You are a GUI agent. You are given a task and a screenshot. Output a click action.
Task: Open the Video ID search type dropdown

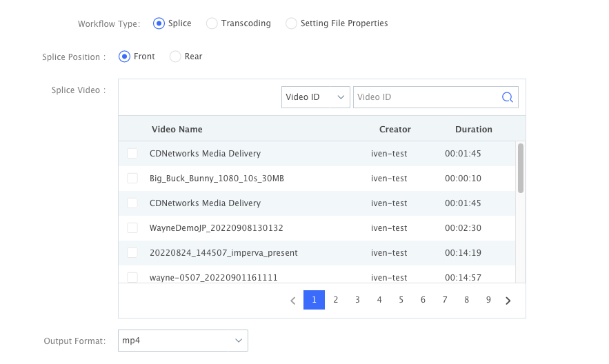coord(316,97)
